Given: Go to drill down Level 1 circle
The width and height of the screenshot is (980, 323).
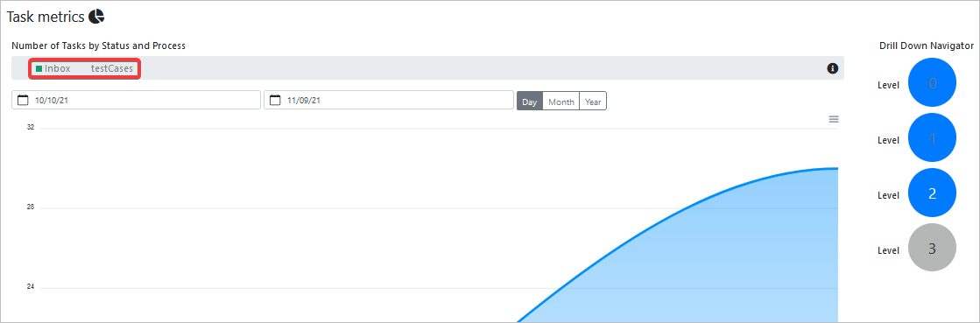Looking at the screenshot, I should click(932, 138).
